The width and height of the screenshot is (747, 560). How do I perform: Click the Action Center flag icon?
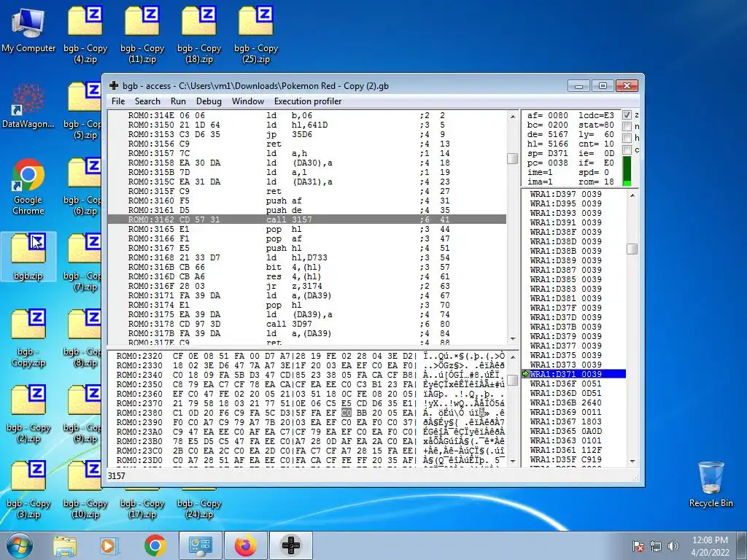(638, 546)
